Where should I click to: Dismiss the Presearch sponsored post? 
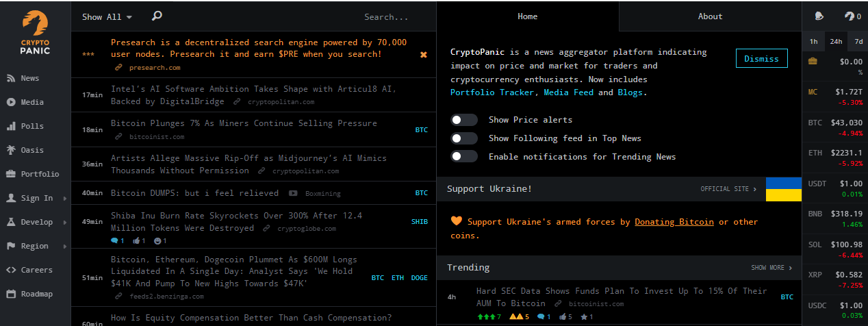click(x=423, y=54)
